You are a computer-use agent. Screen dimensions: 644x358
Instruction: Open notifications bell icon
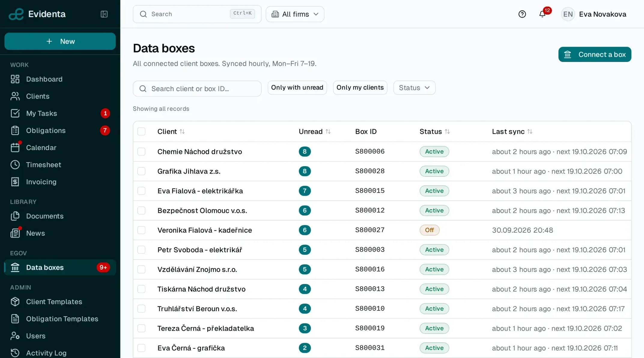tap(542, 14)
